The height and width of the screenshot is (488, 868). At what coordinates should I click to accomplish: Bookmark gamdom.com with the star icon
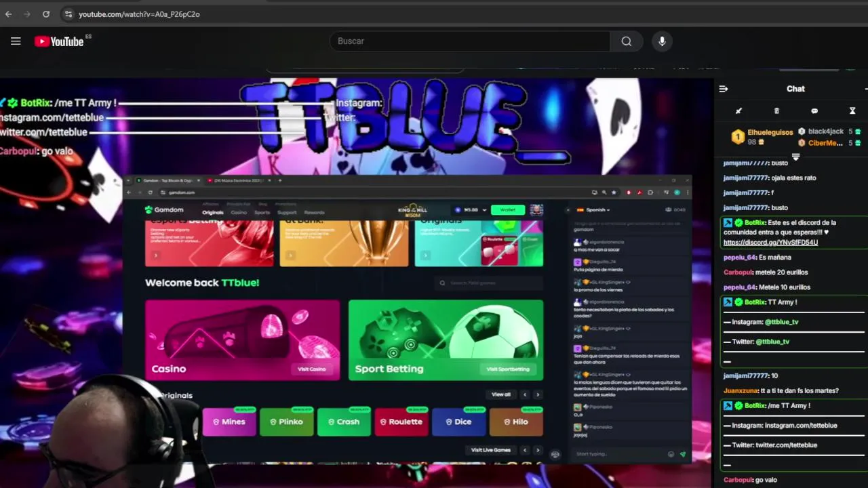(x=614, y=192)
